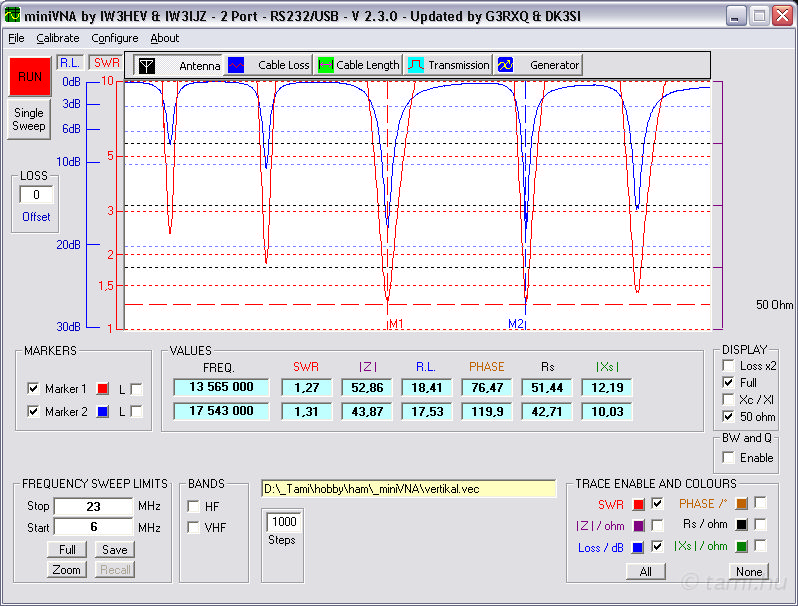Enable the Loss x2 display checkbox
The image size is (798, 606).
[728, 366]
